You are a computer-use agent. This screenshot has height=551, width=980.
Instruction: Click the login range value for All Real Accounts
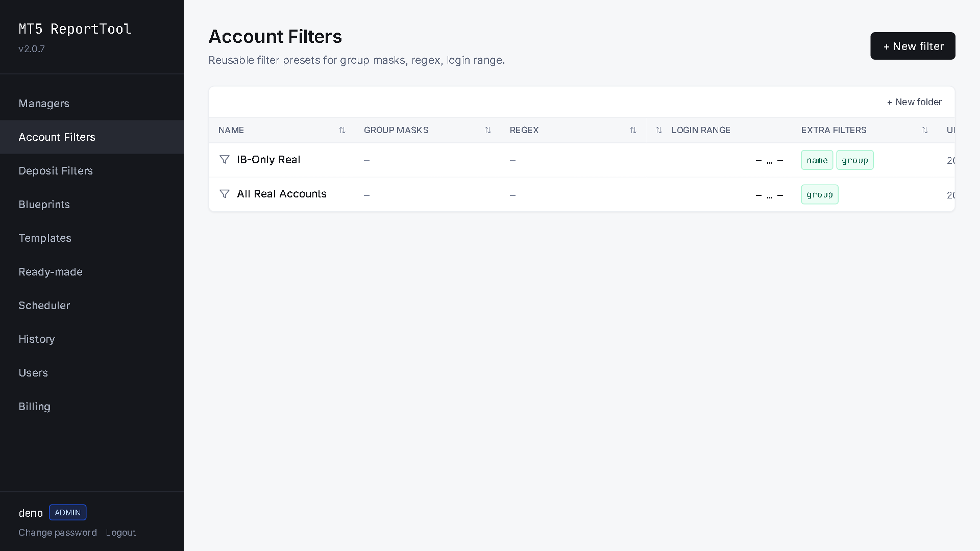tap(769, 195)
